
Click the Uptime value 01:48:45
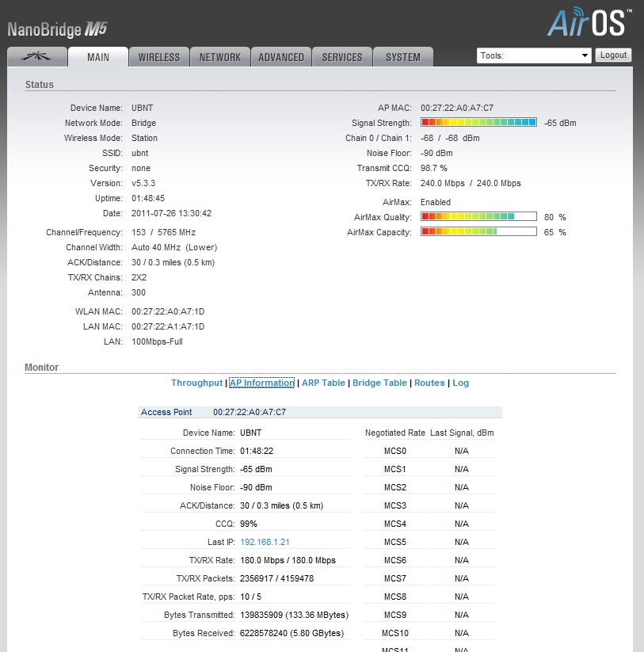148,198
